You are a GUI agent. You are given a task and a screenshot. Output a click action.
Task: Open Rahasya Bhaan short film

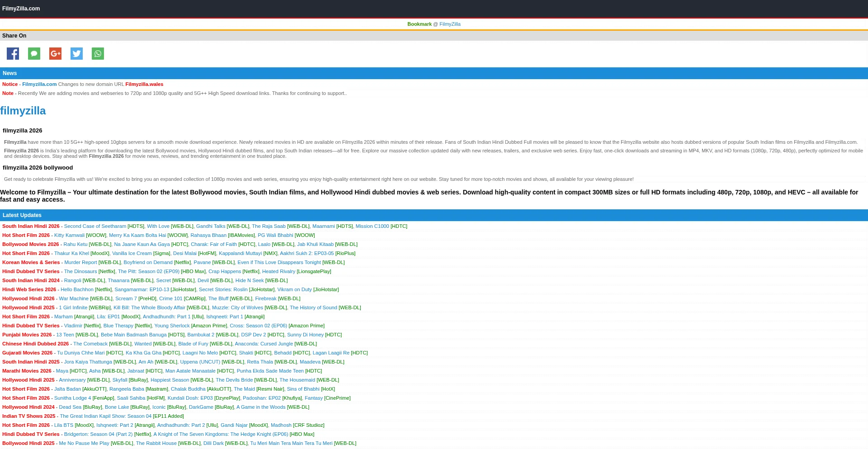208,235
